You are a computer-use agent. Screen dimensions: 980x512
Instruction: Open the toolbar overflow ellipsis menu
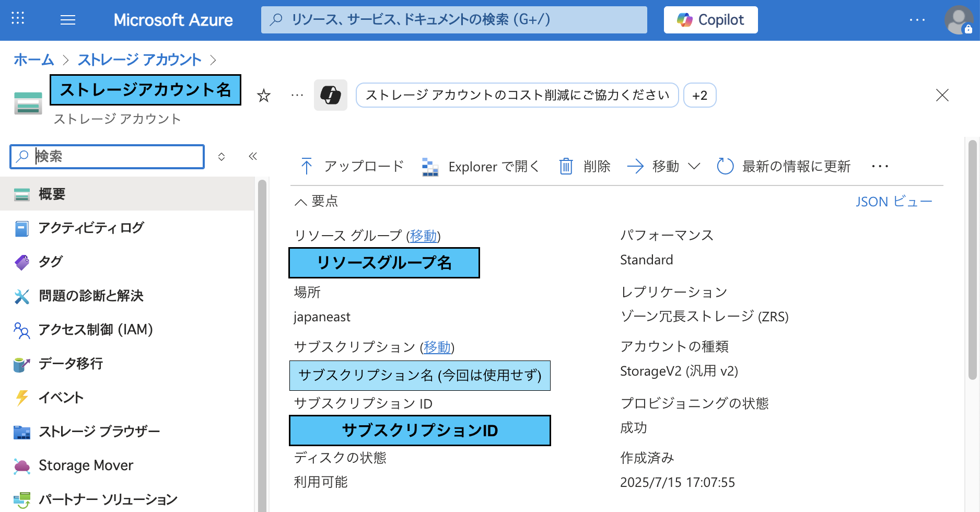point(880,166)
